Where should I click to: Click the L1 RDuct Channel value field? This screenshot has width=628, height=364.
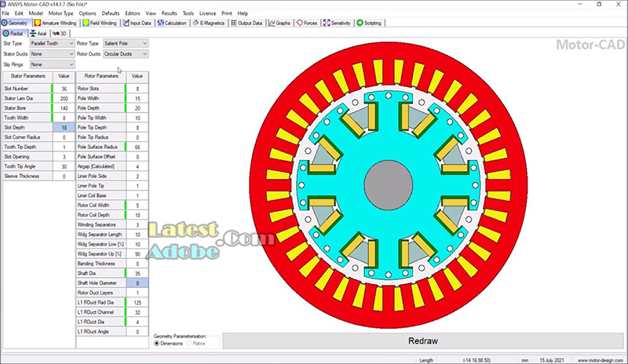(x=137, y=312)
